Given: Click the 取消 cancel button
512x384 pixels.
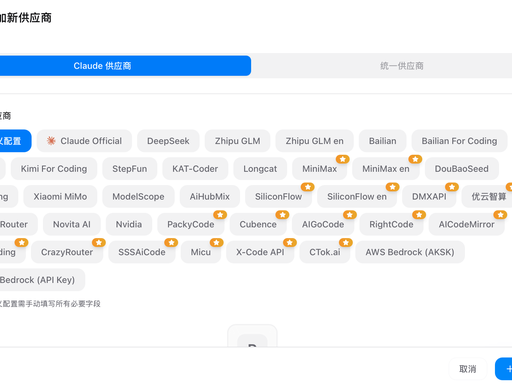Looking at the screenshot, I should point(468,369).
